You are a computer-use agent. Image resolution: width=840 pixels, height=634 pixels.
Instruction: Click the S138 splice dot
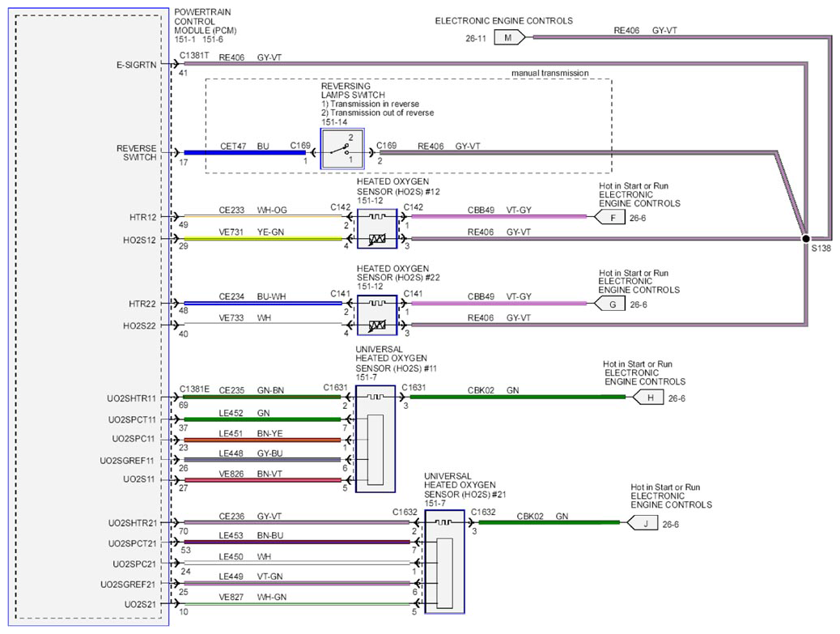click(806, 239)
